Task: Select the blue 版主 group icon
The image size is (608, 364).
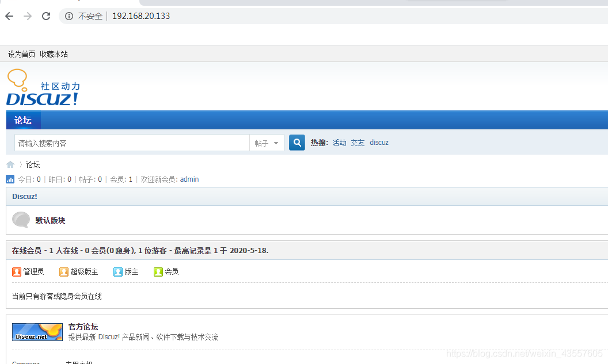Action: pos(119,271)
